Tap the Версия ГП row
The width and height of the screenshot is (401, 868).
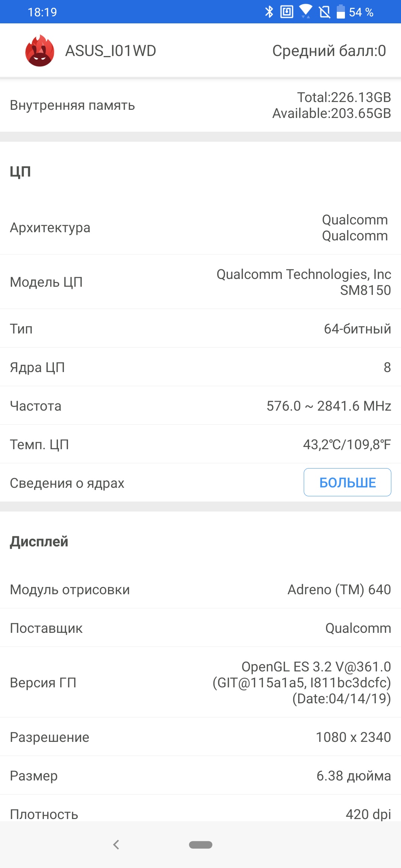[x=200, y=683]
